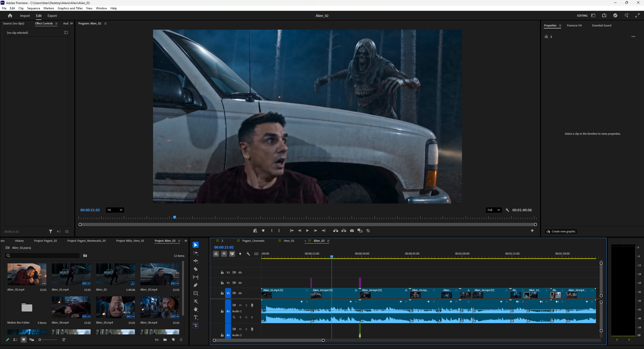Open timeline display settings wrench

click(248, 254)
